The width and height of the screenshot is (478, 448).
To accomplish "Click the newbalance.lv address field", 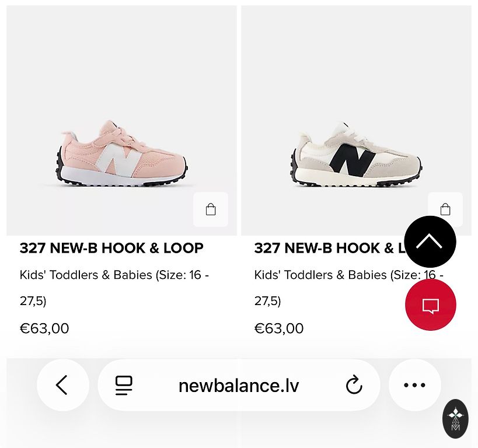I will [x=239, y=385].
